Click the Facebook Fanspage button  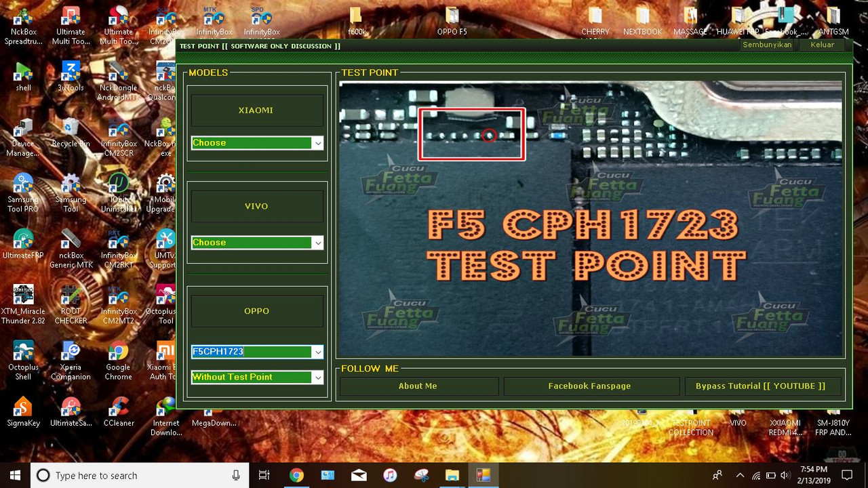click(589, 386)
